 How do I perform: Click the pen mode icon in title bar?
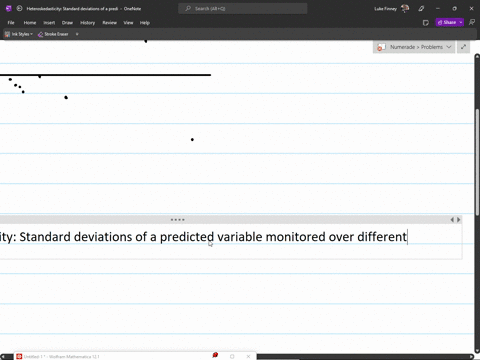coord(421,9)
